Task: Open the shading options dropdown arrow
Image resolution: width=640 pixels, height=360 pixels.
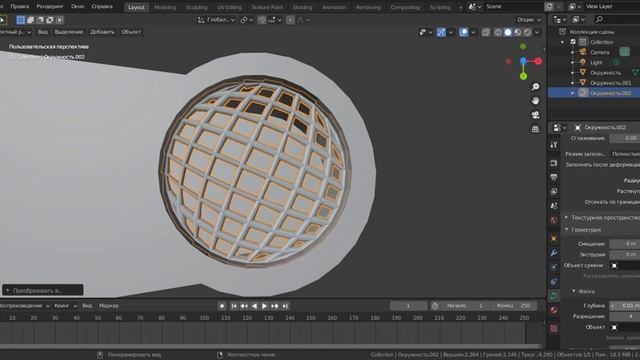Action: pyautogui.click(x=537, y=32)
